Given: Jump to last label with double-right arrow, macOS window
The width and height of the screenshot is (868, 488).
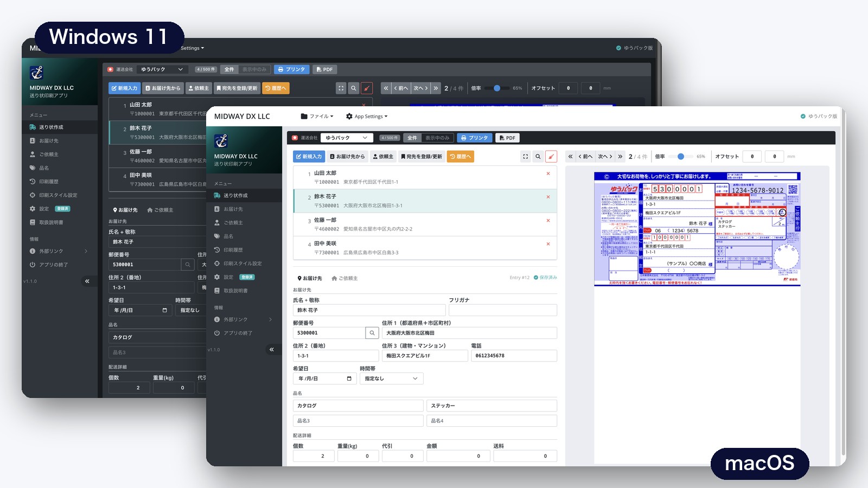Looking at the screenshot, I should pos(620,156).
